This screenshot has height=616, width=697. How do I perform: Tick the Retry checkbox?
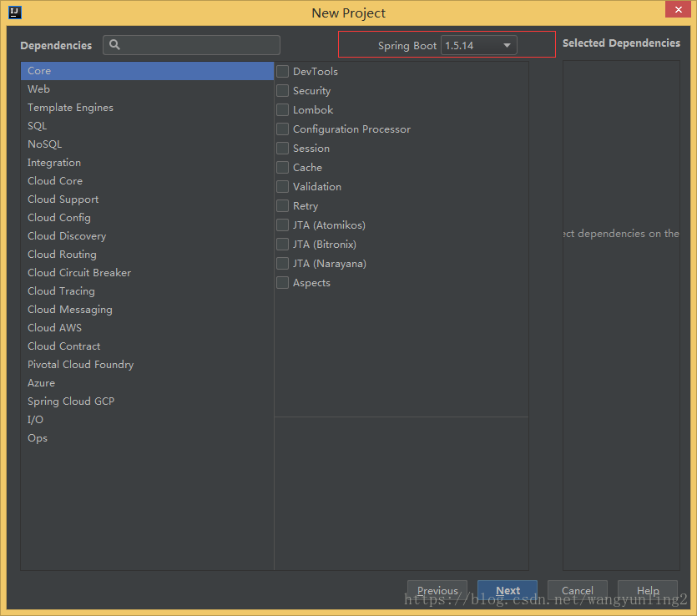[x=282, y=206]
